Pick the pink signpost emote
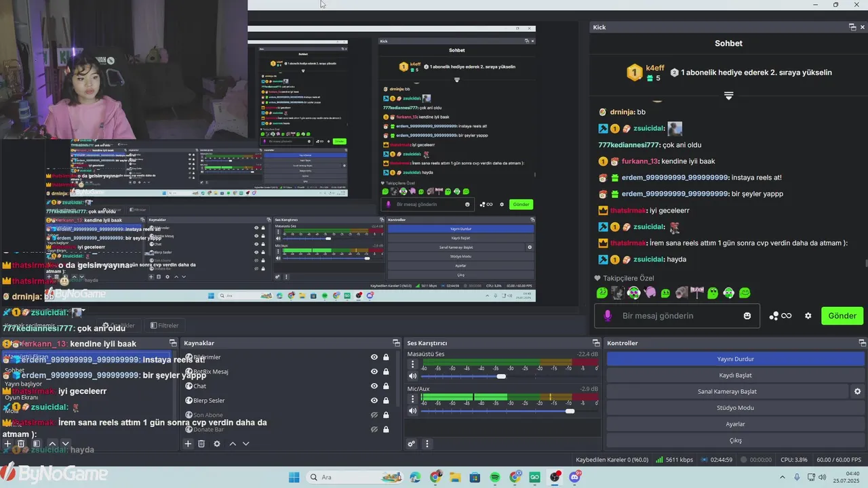 click(697, 293)
